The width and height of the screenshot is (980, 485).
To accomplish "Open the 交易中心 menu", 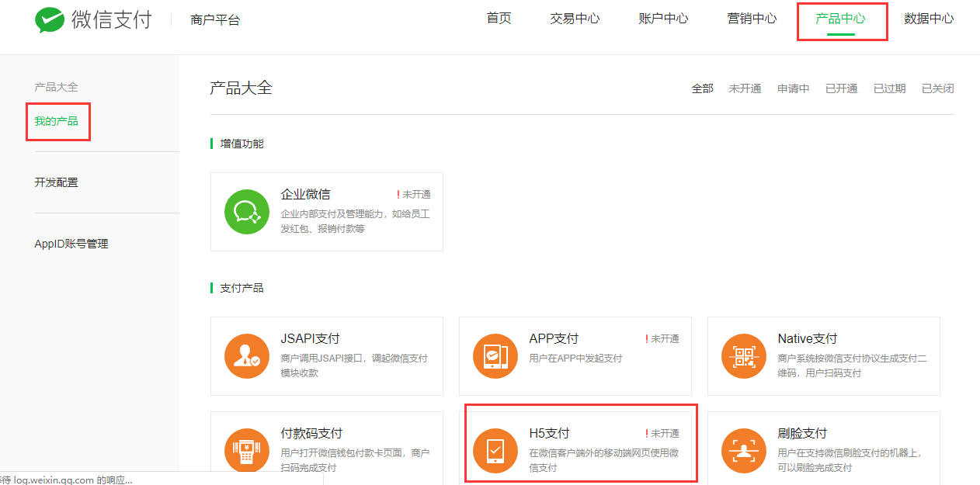I will (575, 19).
